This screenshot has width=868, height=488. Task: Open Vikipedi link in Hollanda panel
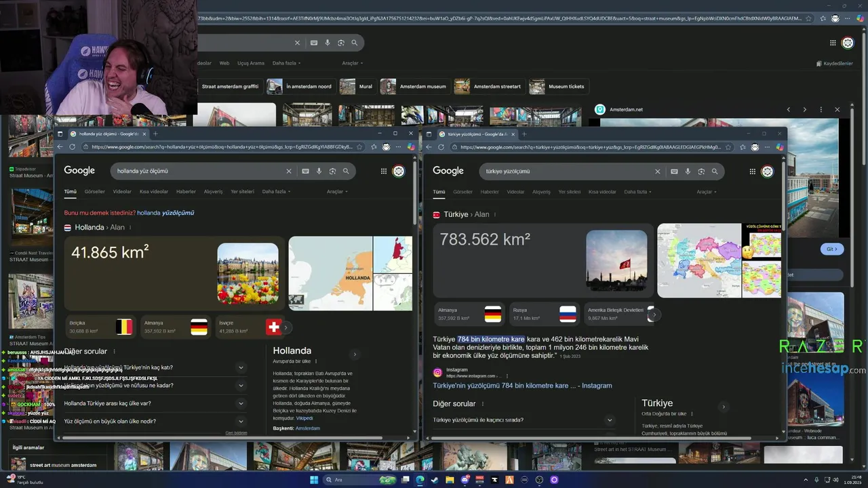coord(304,418)
